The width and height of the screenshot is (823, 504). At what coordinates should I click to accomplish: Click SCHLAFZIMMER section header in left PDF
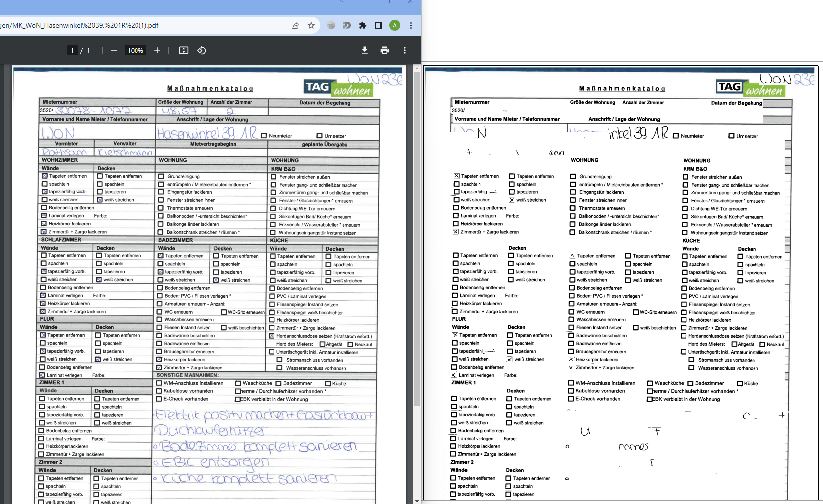point(61,240)
